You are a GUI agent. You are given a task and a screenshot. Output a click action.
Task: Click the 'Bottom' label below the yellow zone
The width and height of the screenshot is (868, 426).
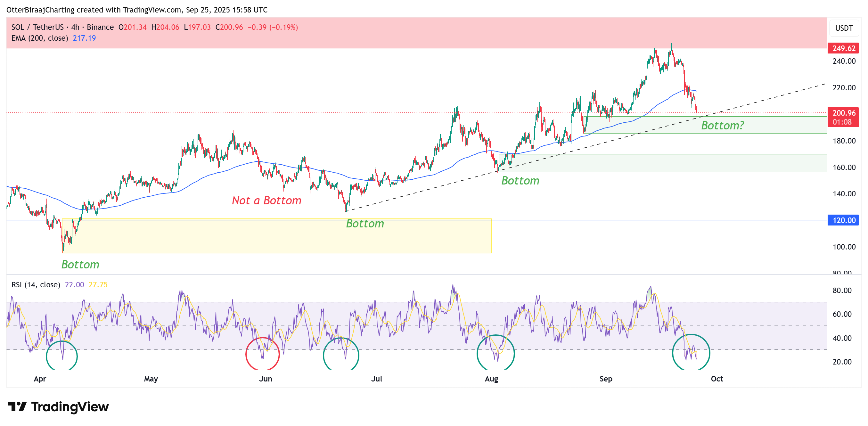click(x=80, y=265)
